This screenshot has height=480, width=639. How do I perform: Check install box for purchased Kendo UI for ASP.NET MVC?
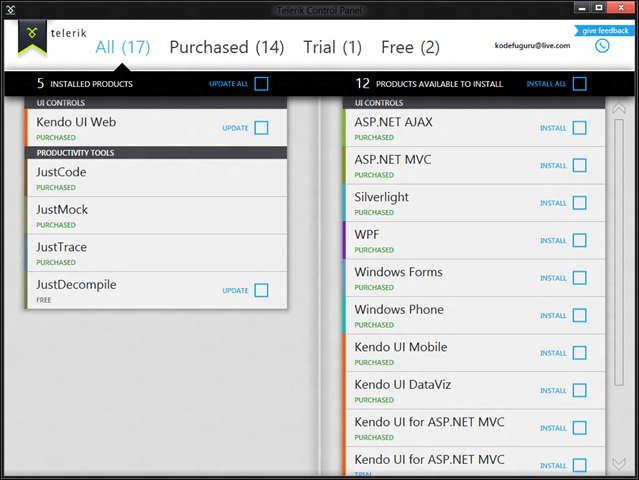point(580,428)
